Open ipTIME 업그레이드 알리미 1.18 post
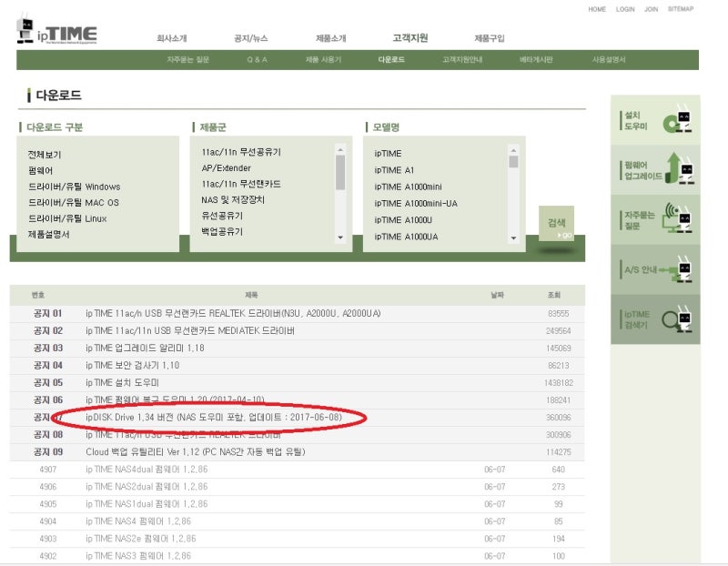The image size is (728, 566). tap(145, 348)
